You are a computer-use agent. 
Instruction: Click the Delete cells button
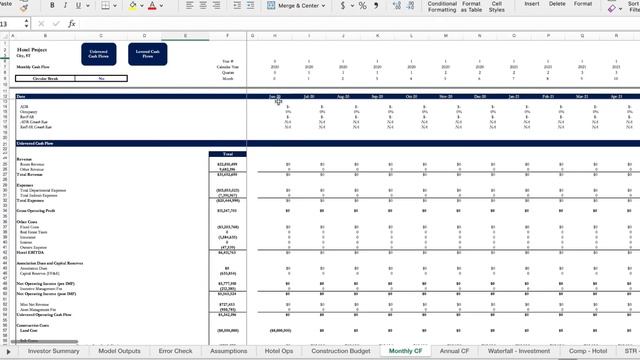pyautogui.click(x=557, y=4)
